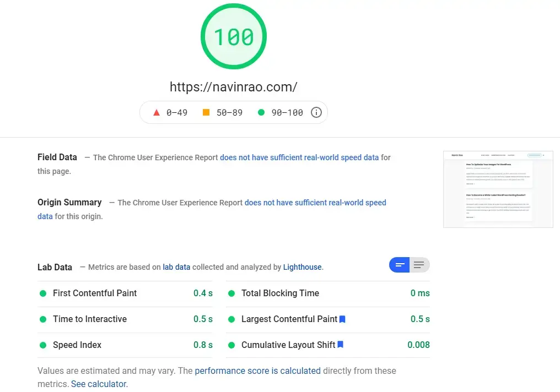Open the 'lab data' link
Screen dimensions: 560x392
point(176,267)
